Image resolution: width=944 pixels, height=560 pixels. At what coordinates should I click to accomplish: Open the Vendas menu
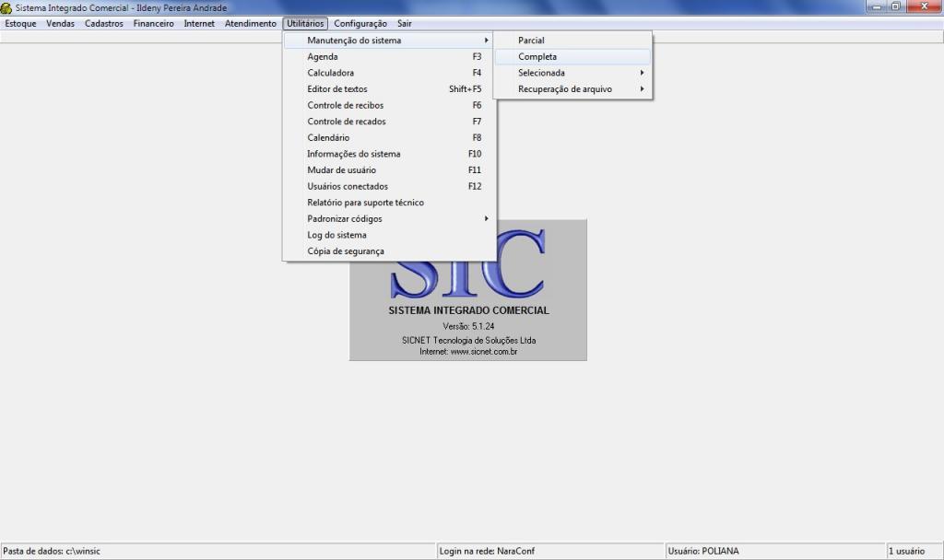tap(60, 23)
